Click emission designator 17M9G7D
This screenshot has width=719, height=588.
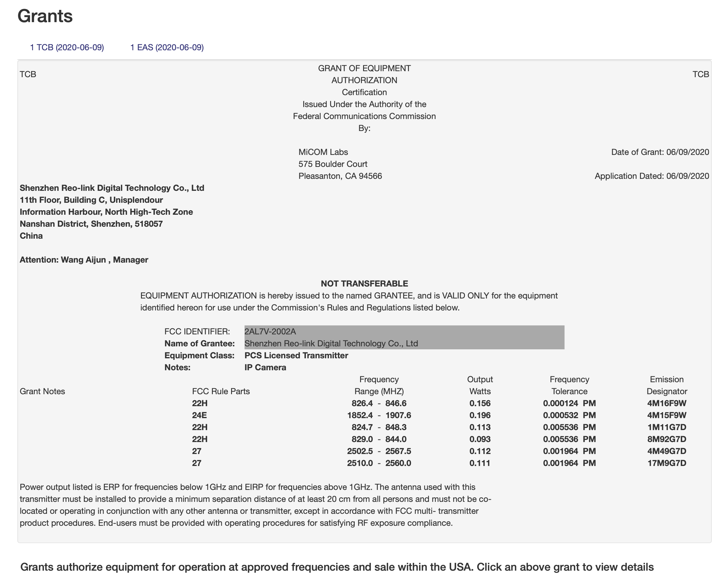[x=666, y=463]
